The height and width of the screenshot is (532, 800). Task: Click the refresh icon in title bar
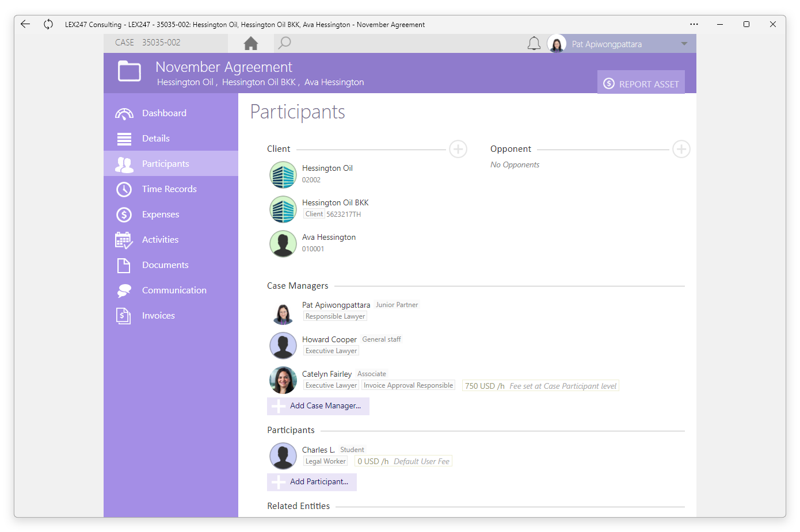point(48,24)
